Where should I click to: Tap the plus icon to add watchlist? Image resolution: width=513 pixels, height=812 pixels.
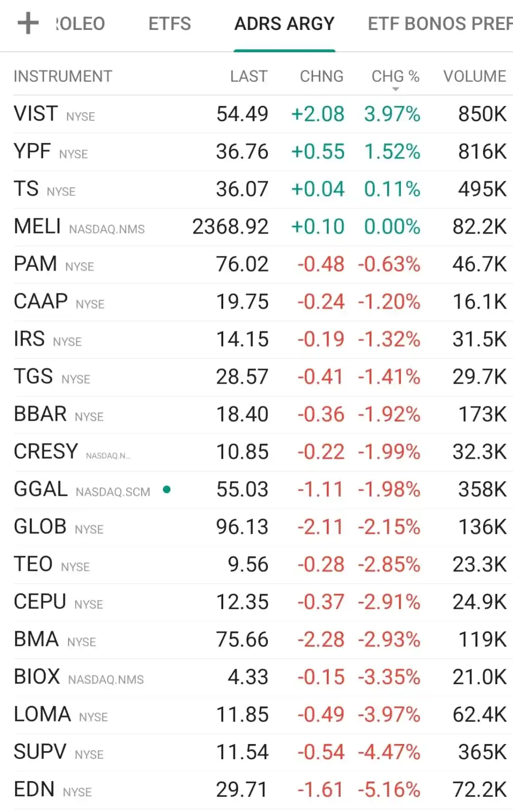pos(28,23)
